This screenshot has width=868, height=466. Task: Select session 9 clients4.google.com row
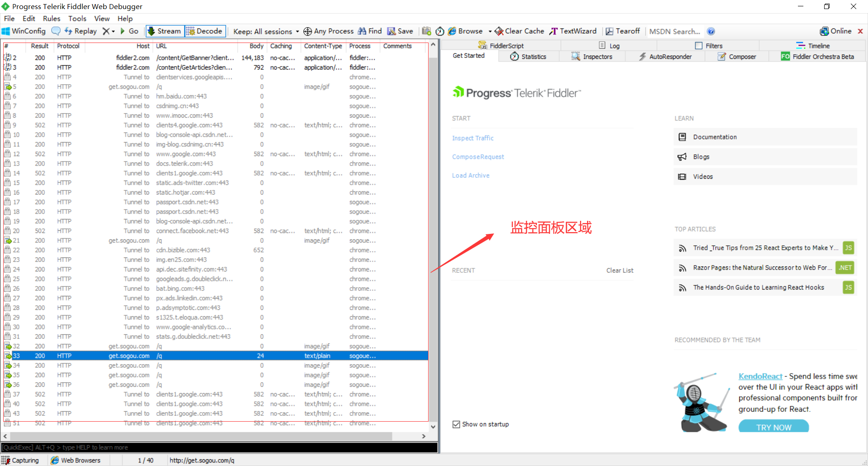(215, 125)
